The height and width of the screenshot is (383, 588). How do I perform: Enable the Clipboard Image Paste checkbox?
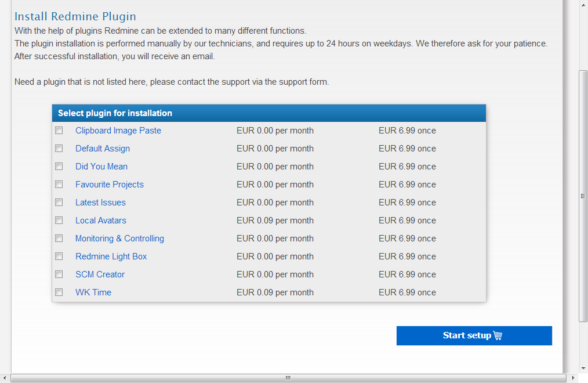click(x=59, y=131)
